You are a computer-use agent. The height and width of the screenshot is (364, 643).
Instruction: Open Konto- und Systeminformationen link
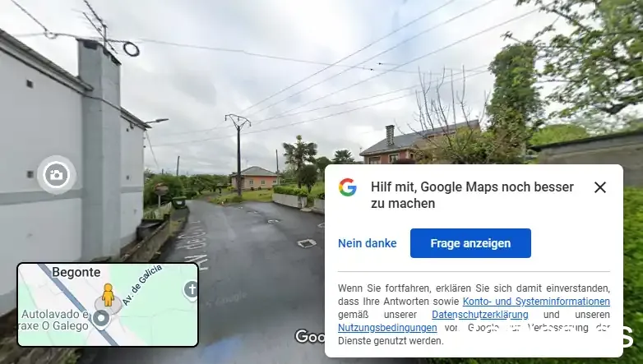536,302
